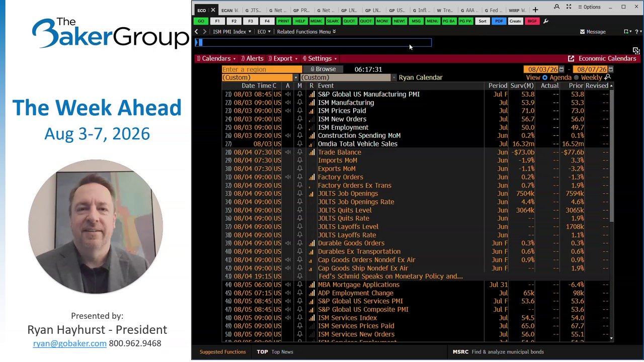The width and height of the screenshot is (644, 362).
Task: Add a new tab with plus icon
Action: 535,10
